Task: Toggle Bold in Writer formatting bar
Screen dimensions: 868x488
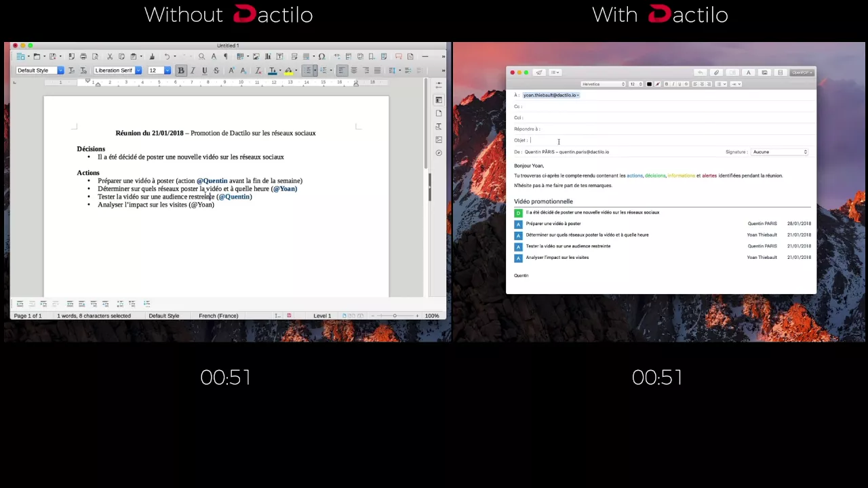Action: point(181,70)
